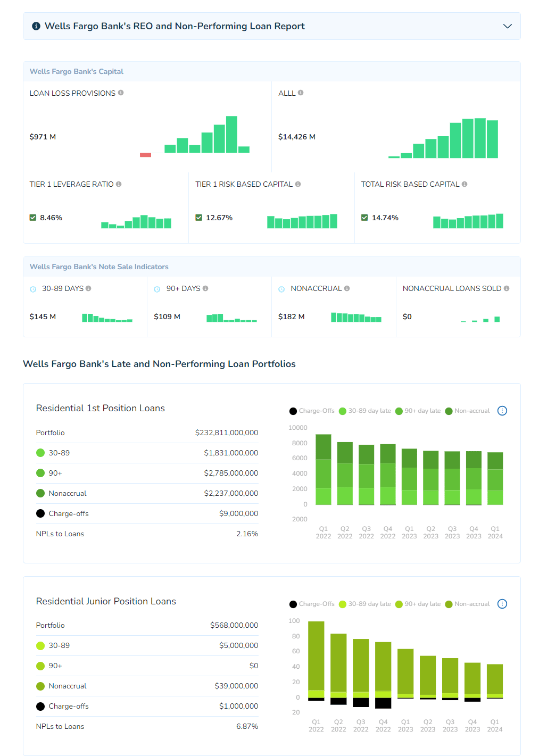Click the Q4 2022 bar in Junior Position chart
The image size is (539, 756).
(383, 675)
